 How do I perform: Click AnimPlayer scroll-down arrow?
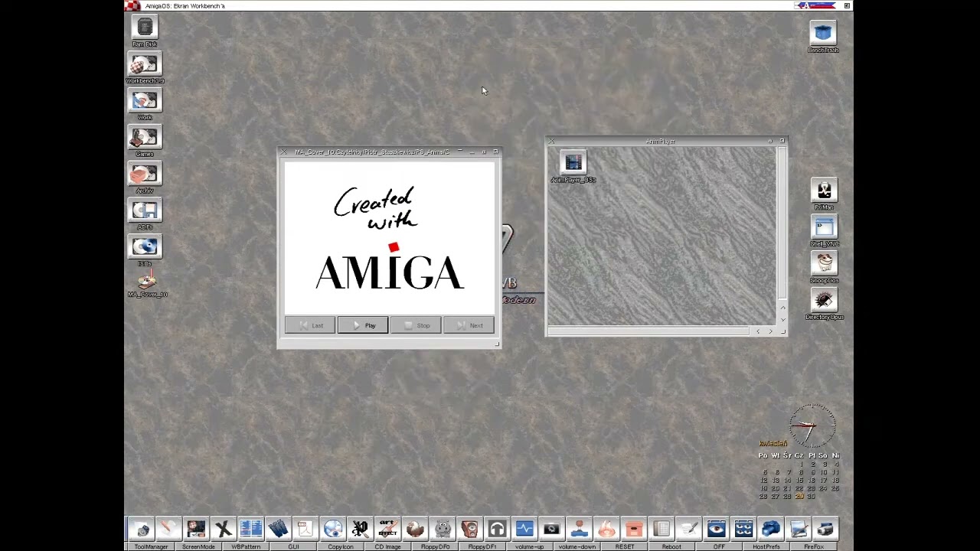[x=782, y=319]
